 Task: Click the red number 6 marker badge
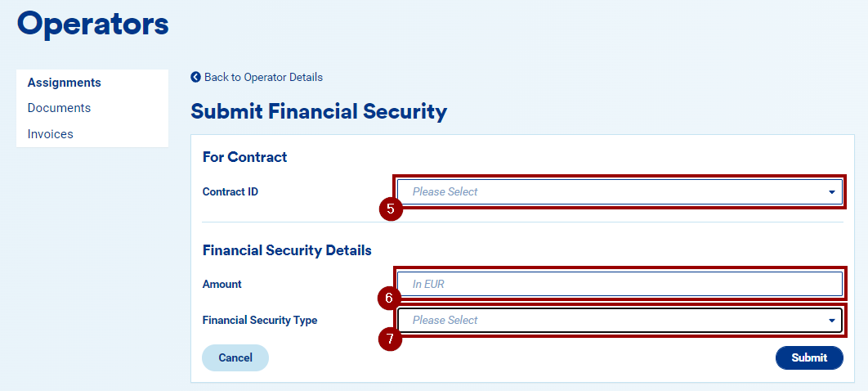tap(389, 299)
